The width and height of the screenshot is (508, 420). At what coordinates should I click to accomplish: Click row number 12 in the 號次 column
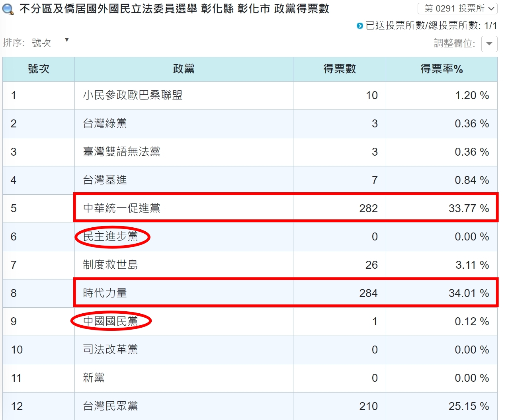click(17, 406)
